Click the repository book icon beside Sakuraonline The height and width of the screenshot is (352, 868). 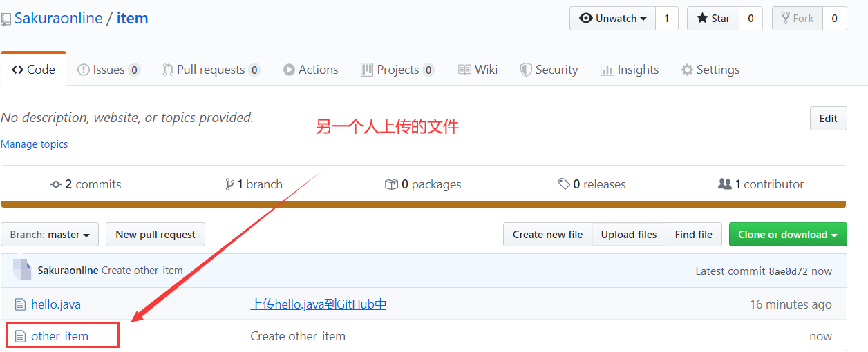(x=6, y=19)
